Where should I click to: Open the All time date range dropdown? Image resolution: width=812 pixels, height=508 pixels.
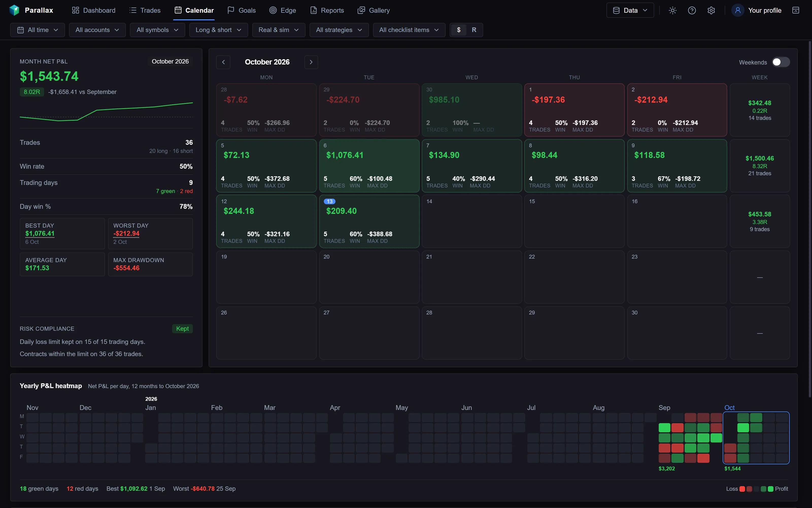click(x=38, y=30)
